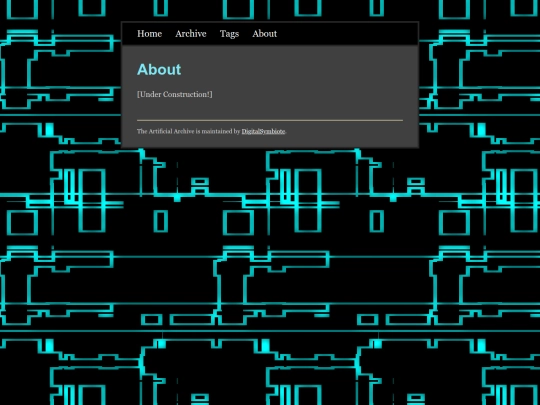
Task: Click the [Under Construction!] text
Action: pos(175,94)
